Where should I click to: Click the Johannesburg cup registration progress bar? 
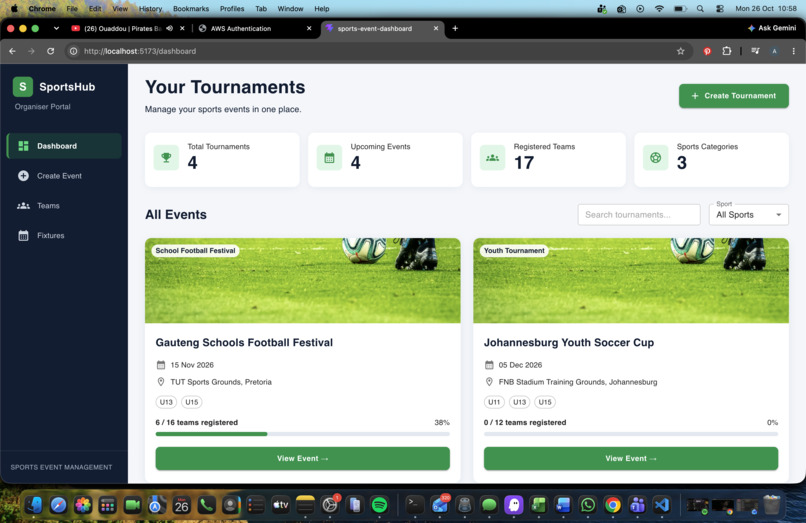coord(631,434)
